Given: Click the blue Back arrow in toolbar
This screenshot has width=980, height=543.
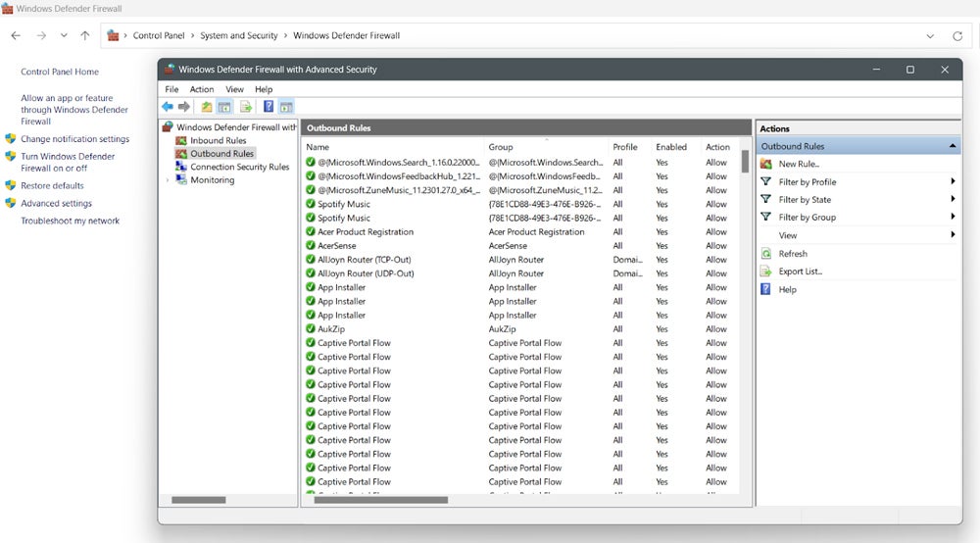Looking at the screenshot, I should (x=168, y=107).
